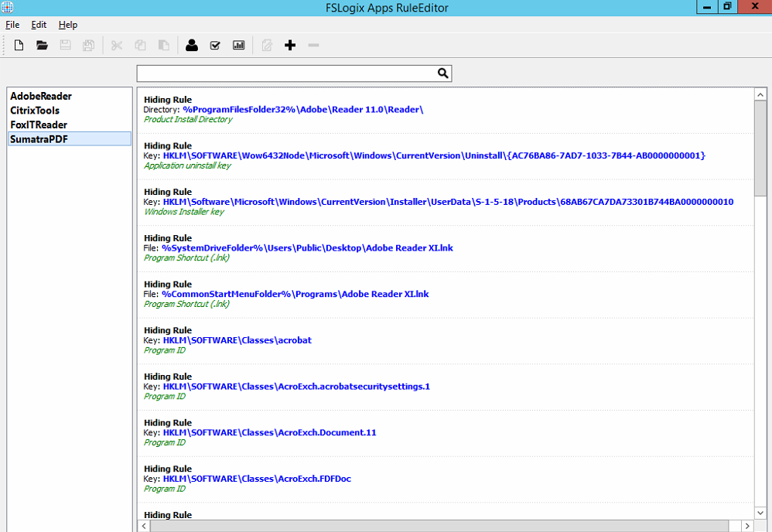The width and height of the screenshot is (772, 532).
Task: Select the Public Desktop Adobe Reader XI.lnk rule
Action: pyautogui.click(x=446, y=248)
